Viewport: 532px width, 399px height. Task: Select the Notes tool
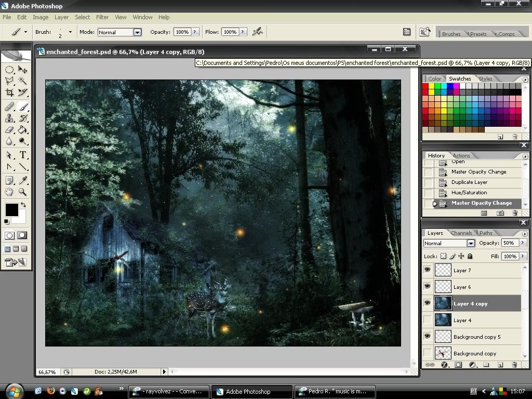(9, 180)
